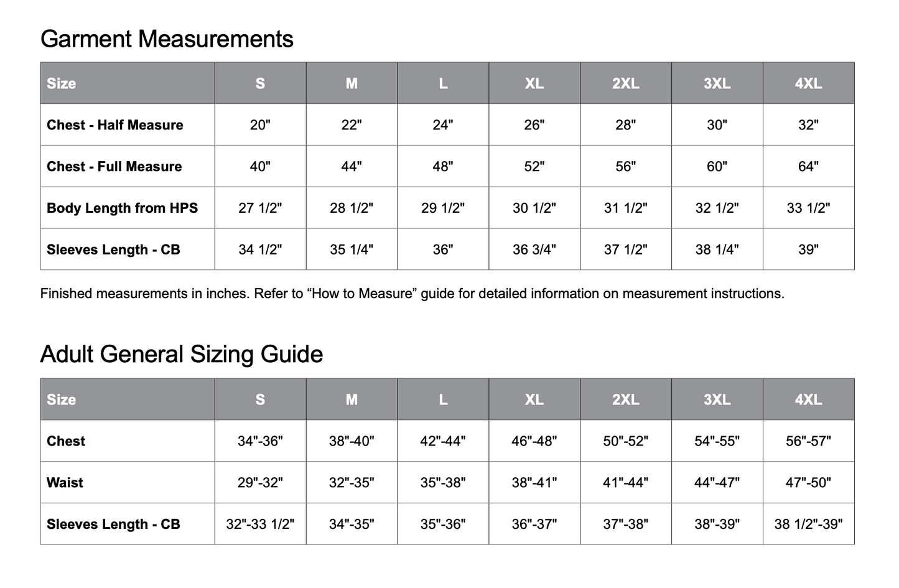Click the 42"-44" chest range cell
Image resolution: width=899 pixels, height=588 pixels.
click(443, 441)
